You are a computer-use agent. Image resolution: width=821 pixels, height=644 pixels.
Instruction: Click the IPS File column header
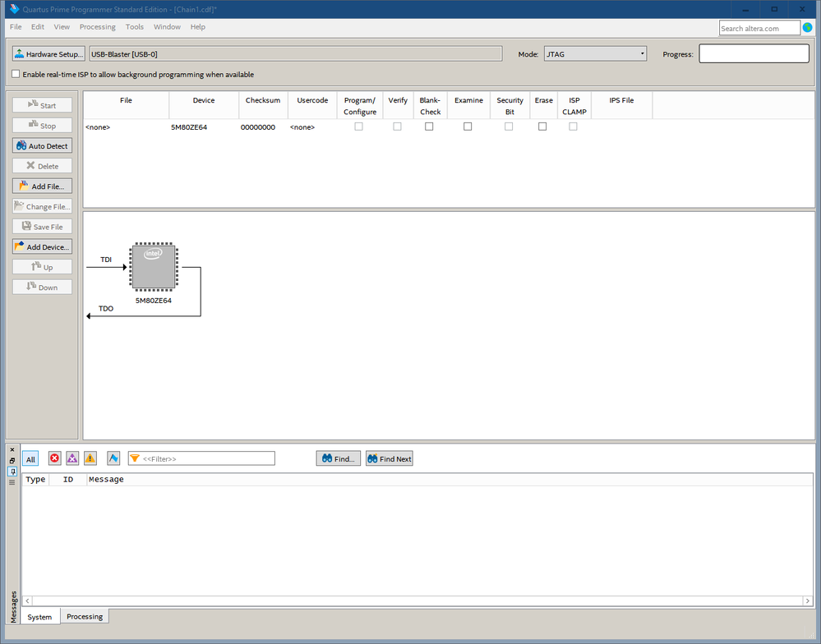621,105
